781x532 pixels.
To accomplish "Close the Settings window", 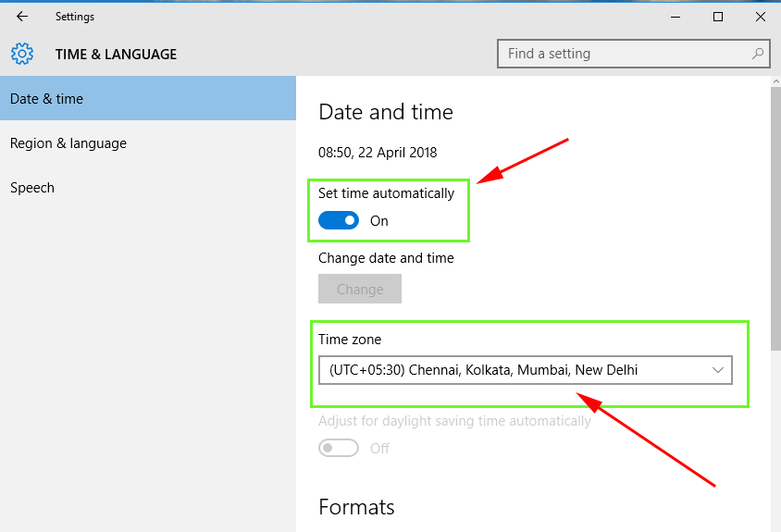I will (x=760, y=17).
